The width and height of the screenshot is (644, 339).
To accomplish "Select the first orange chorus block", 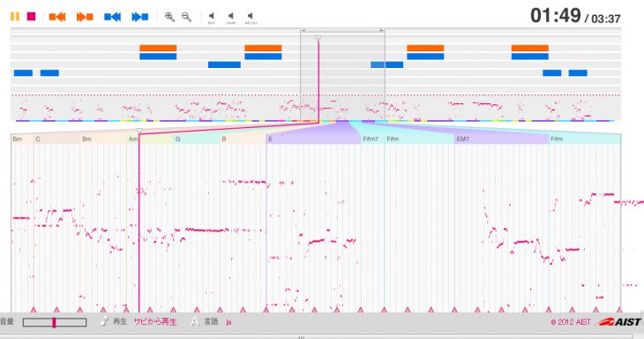I will click(x=158, y=48).
